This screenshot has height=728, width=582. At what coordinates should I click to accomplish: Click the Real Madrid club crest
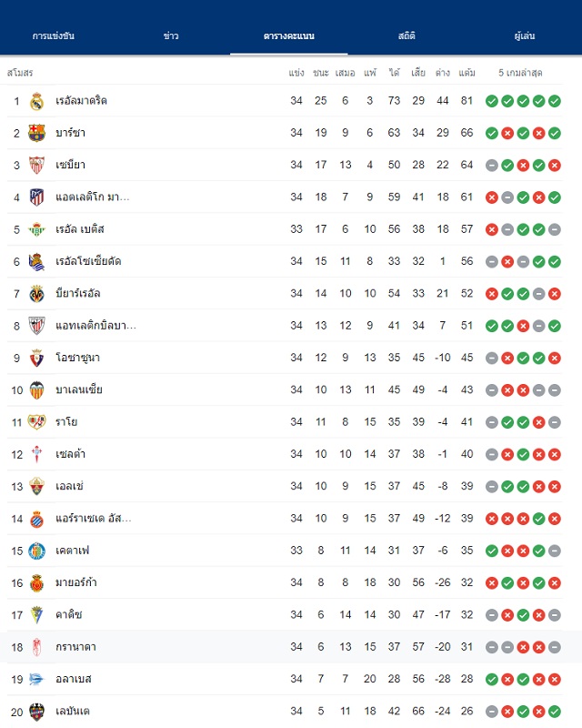click(36, 101)
